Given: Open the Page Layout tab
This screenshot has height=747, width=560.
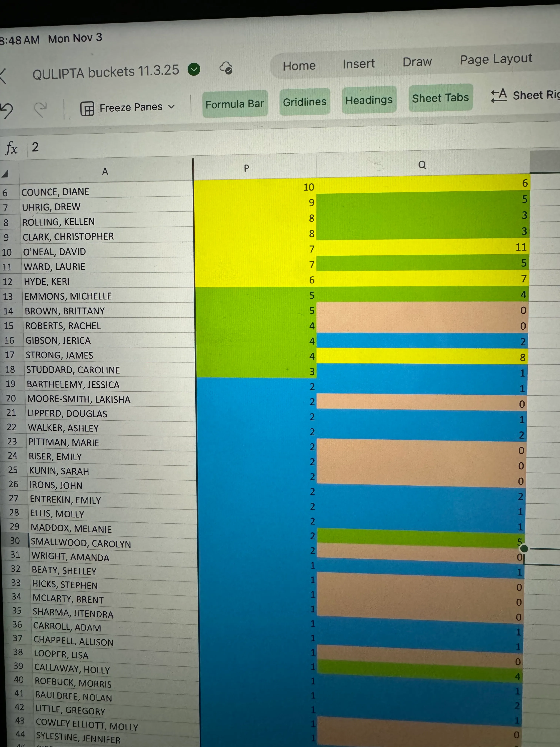Looking at the screenshot, I should coord(496,59).
